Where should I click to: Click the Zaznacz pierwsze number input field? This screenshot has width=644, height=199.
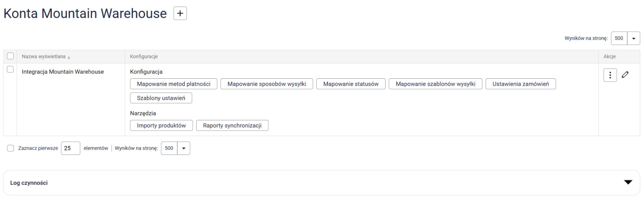pos(71,148)
